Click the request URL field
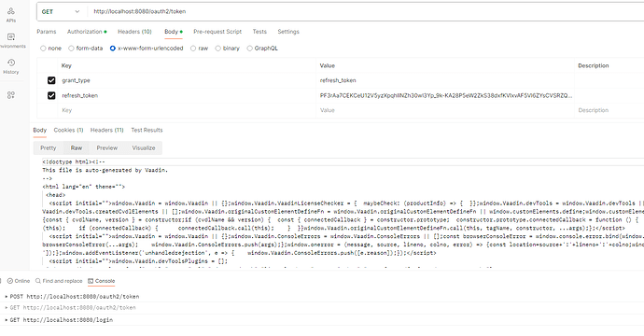The image size is (644, 336). pyautogui.click(x=366, y=11)
